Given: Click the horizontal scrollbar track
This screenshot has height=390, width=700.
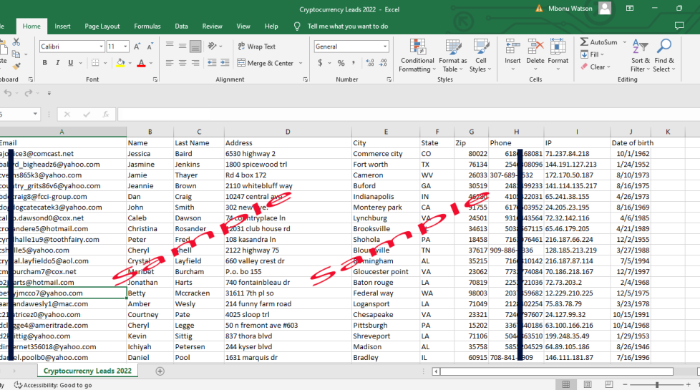Looking at the screenshot, I should pos(557,371).
